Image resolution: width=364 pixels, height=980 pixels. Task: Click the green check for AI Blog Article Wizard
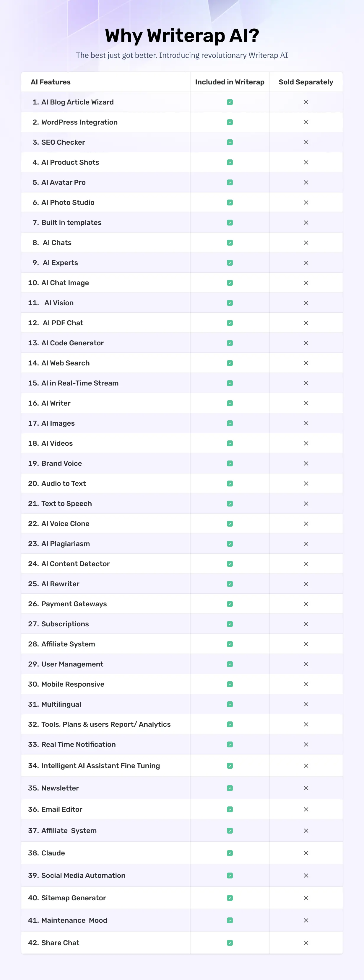[230, 102]
